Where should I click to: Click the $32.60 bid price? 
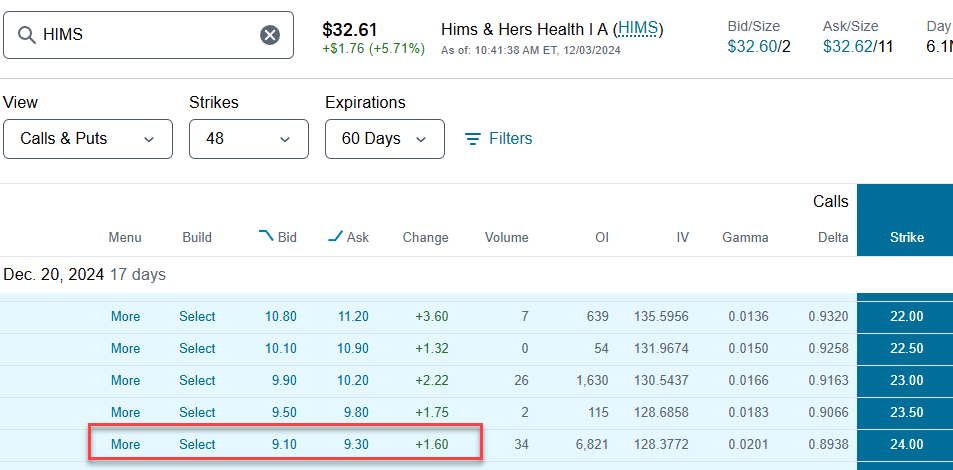pos(752,46)
